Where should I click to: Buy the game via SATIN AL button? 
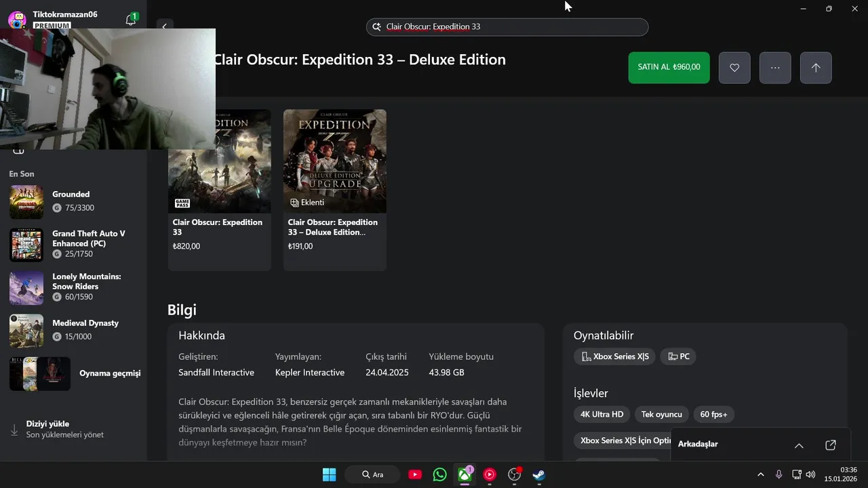[669, 68]
